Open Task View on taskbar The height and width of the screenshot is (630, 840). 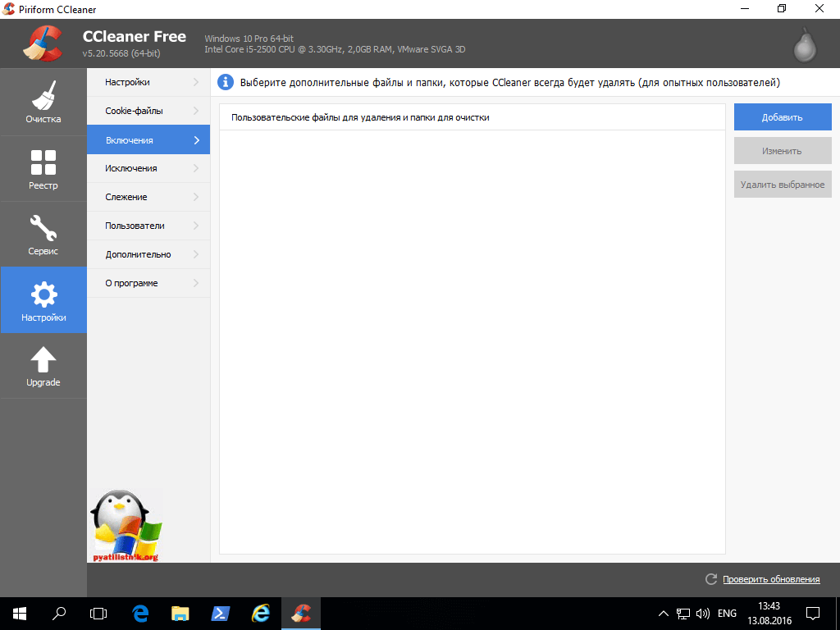98,613
